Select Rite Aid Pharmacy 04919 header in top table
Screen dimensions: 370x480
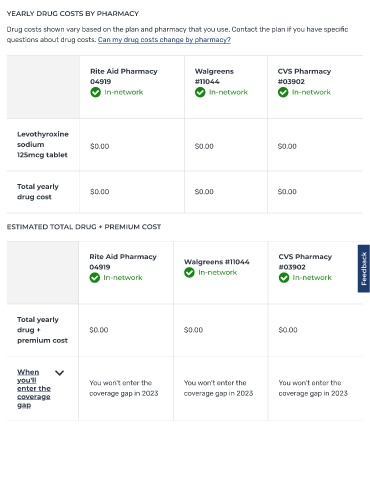coord(124,76)
